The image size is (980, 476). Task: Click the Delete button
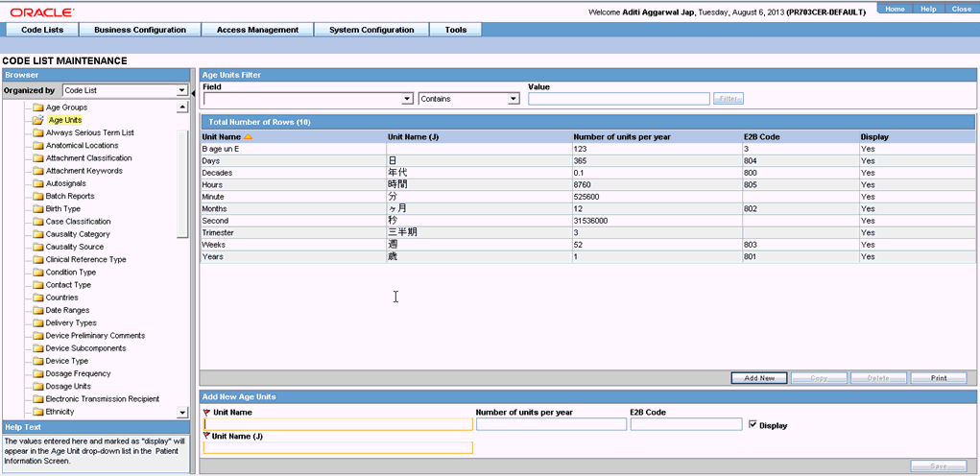click(x=878, y=378)
